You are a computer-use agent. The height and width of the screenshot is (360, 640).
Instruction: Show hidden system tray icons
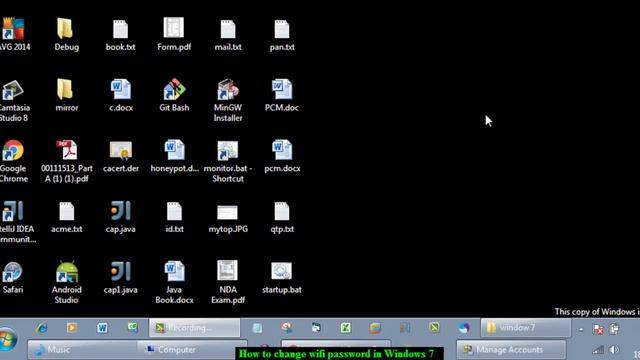[x=581, y=329]
